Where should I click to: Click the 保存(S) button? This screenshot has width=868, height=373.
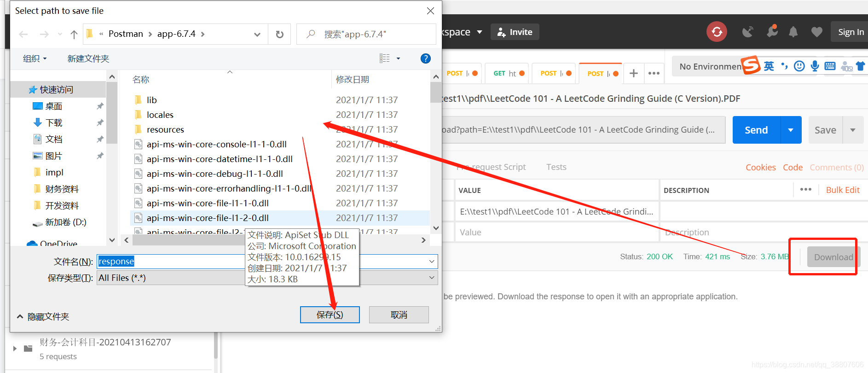tap(330, 315)
